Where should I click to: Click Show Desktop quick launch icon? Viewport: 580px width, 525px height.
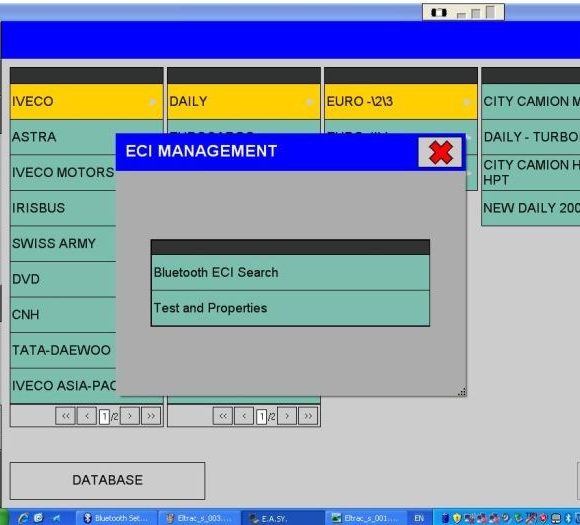[x=56, y=518]
